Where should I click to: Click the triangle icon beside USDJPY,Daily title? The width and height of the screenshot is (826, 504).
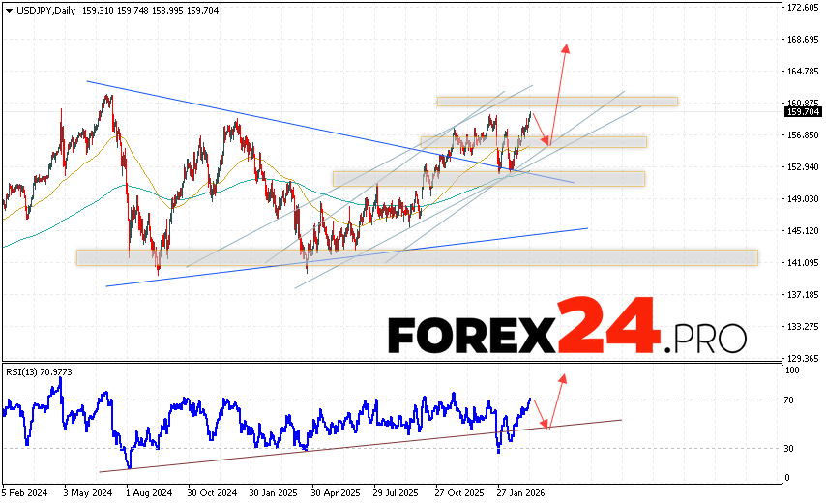click(x=7, y=8)
